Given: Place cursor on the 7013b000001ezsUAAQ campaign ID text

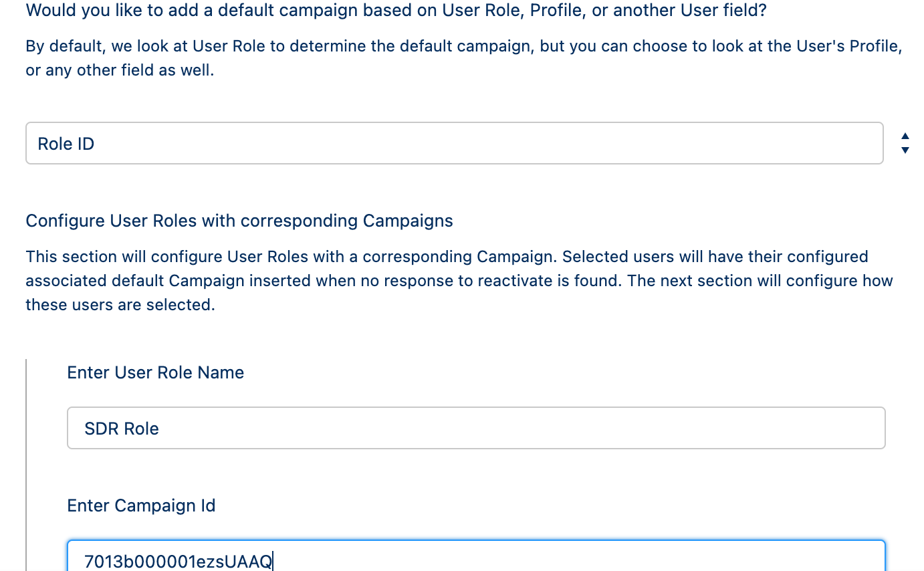Looking at the screenshot, I should (x=178, y=561).
